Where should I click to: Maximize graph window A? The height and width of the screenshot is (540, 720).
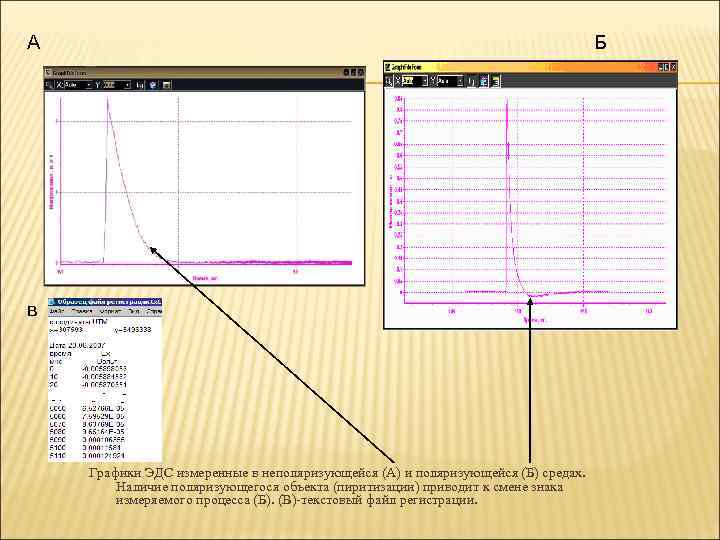click(x=354, y=73)
